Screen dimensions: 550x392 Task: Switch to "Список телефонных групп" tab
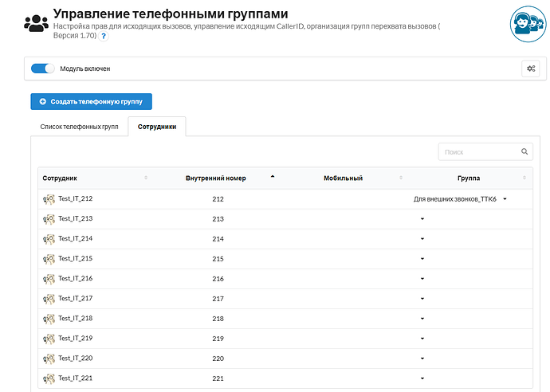79,127
